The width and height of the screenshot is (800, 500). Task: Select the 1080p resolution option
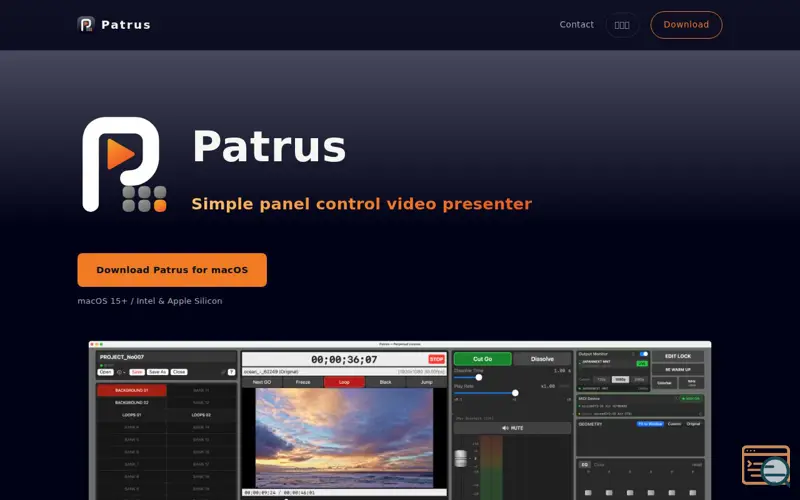pyautogui.click(x=620, y=380)
